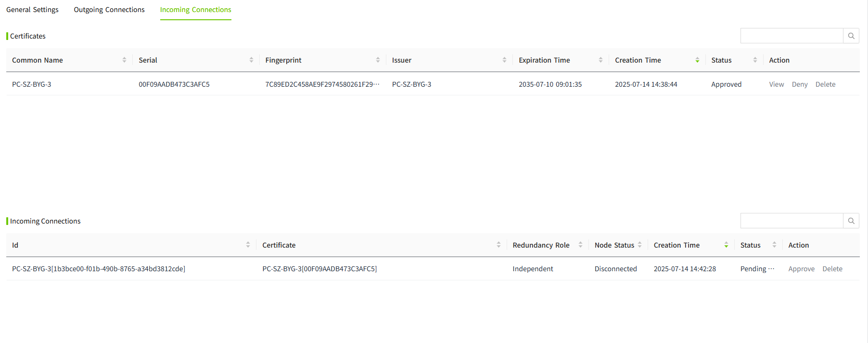Sort connections by Id sort icon
This screenshot has height=343, width=868.
pos(248,245)
